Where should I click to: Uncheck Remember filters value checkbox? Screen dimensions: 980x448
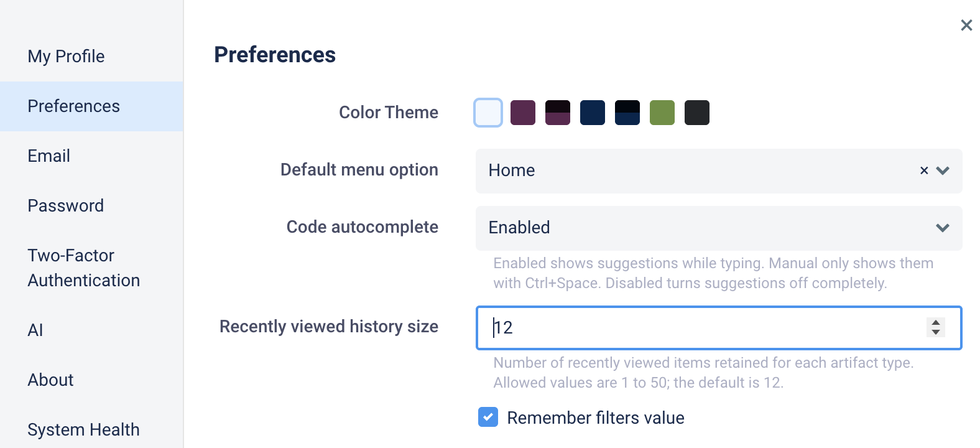(488, 417)
